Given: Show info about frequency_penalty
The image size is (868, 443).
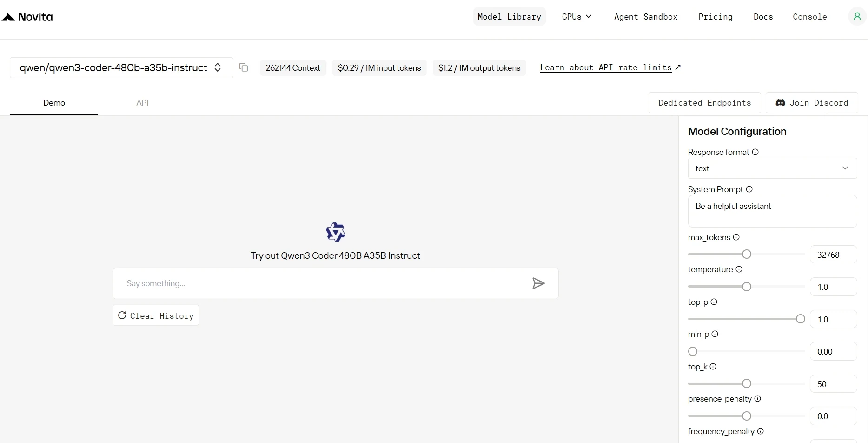Looking at the screenshot, I should click(x=760, y=431).
